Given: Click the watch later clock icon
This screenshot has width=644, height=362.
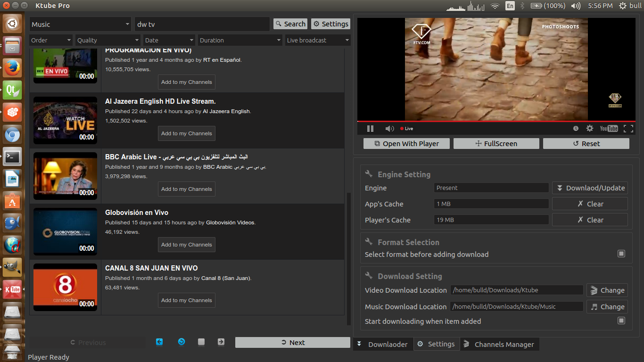Looking at the screenshot, I should pos(576,128).
